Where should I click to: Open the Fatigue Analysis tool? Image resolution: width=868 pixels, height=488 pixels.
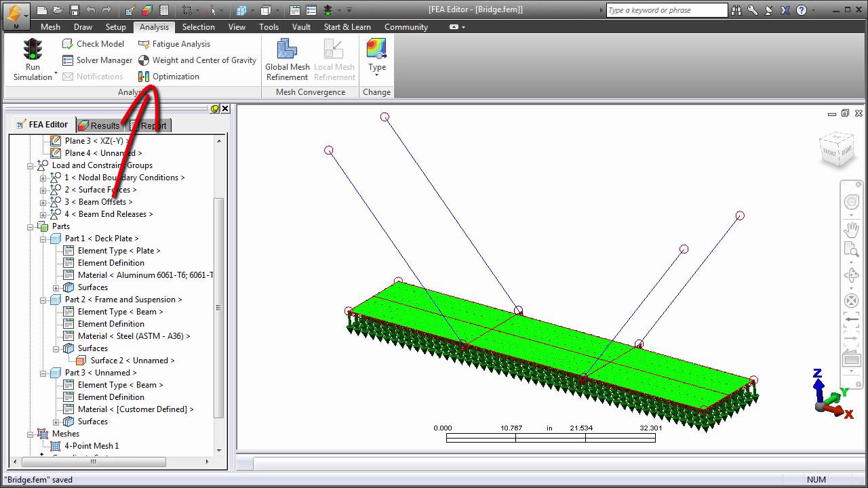pos(174,43)
